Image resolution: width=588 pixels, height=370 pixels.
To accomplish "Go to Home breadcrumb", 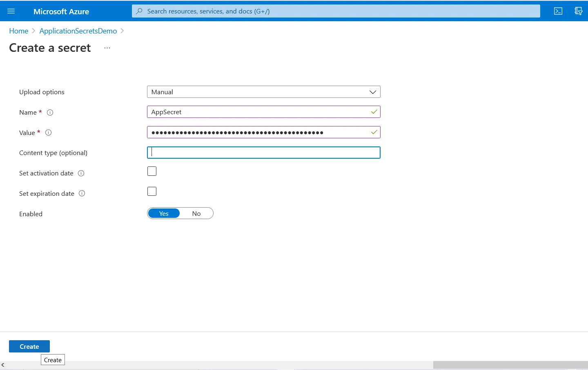I will (x=19, y=31).
